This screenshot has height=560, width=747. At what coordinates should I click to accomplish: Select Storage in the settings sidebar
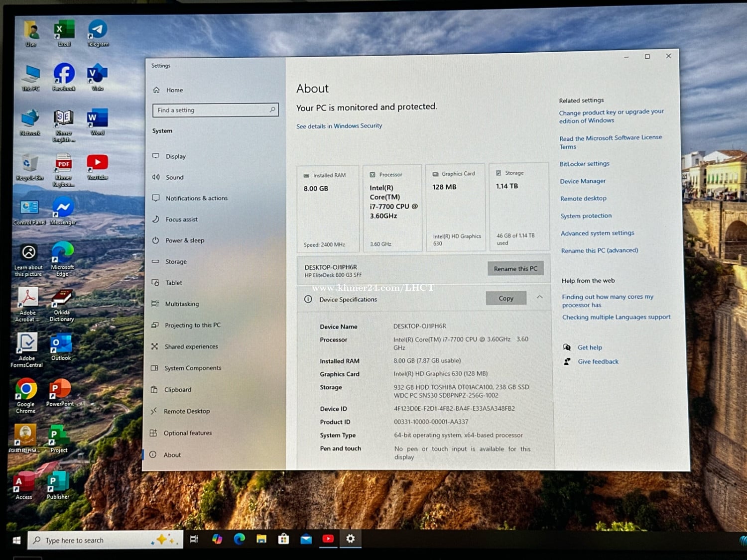click(x=176, y=262)
